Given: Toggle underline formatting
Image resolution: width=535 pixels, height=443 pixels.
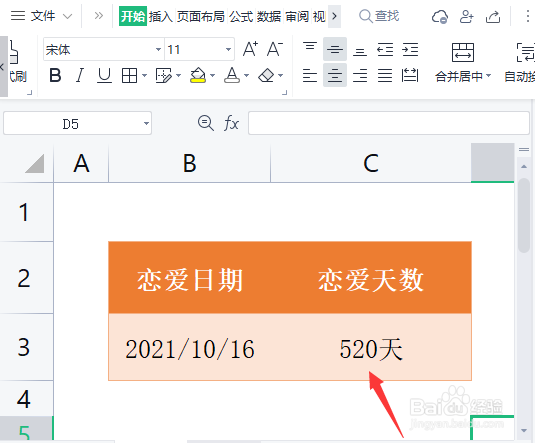Looking at the screenshot, I should tap(104, 75).
